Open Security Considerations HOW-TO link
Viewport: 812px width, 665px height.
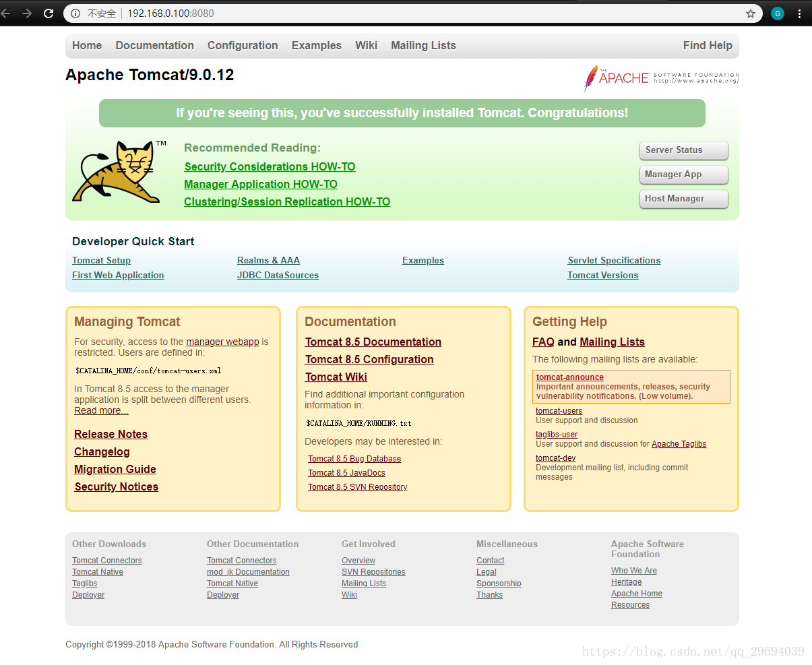point(270,167)
